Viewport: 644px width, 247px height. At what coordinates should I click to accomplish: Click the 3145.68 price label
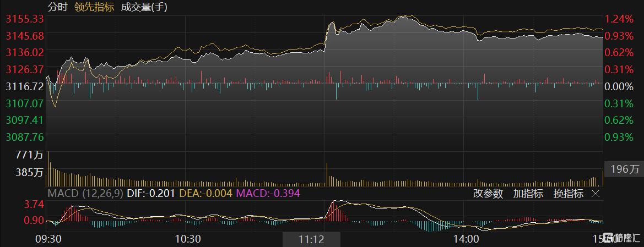tap(25, 36)
